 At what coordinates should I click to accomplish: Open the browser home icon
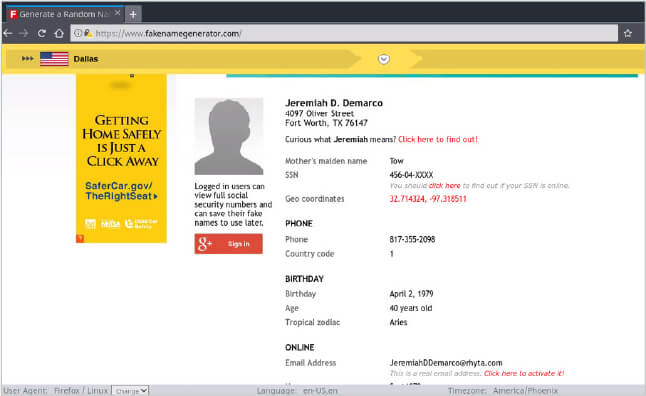tap(59, 33)
